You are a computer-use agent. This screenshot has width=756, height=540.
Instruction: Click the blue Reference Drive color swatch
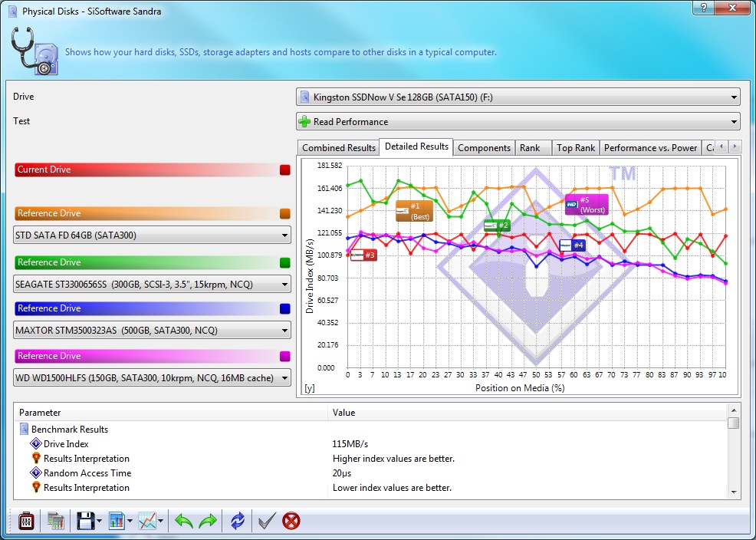[x=285, y=308]
